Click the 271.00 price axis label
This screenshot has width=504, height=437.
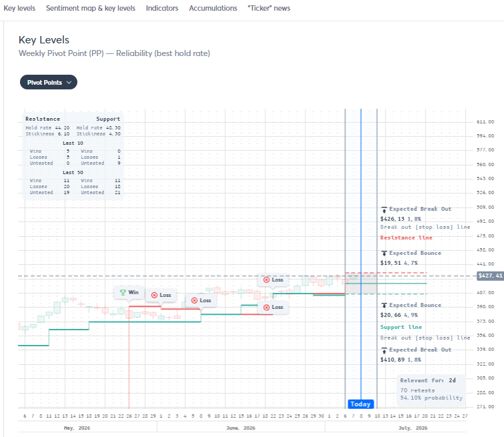(485, 407)
